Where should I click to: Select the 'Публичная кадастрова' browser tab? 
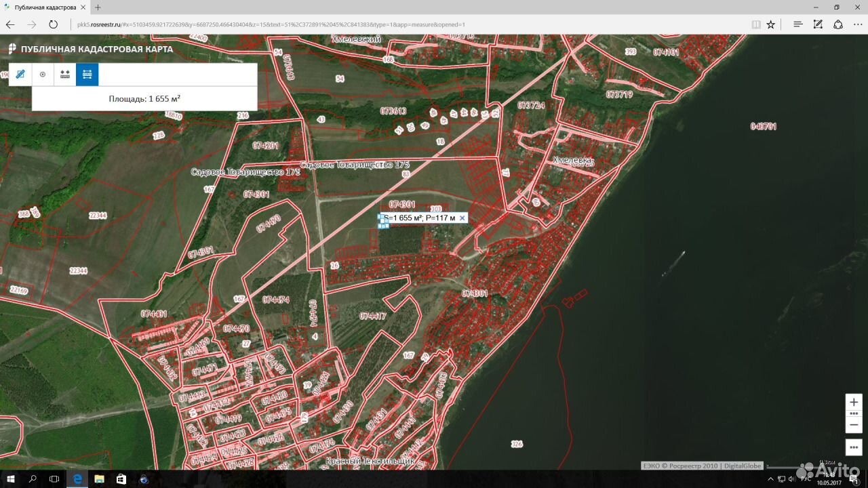(x=45, y=7)
